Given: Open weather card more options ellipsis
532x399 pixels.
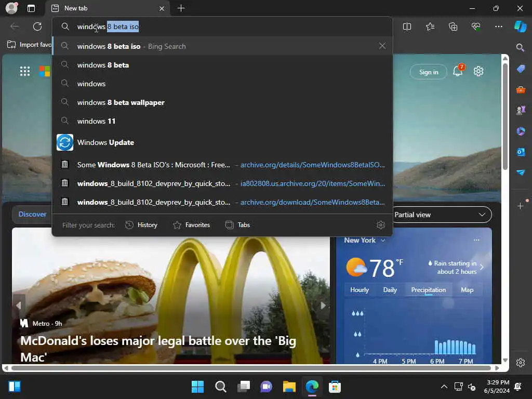Looking at the screenshot, I should coord(476,240).
